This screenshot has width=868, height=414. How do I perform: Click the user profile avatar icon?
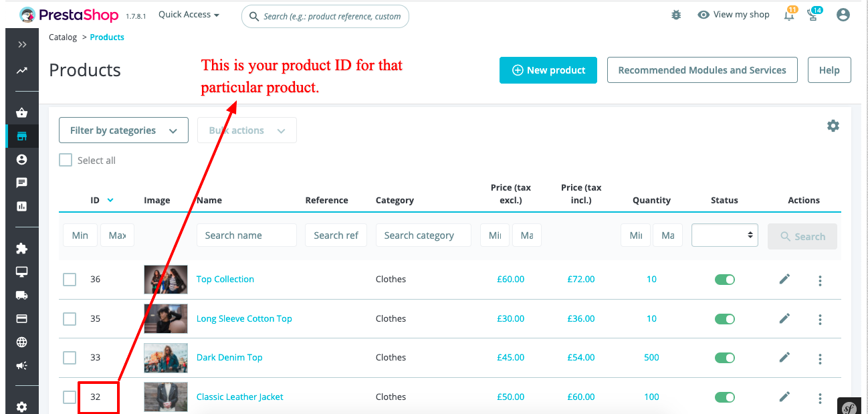tap(843, 15)
